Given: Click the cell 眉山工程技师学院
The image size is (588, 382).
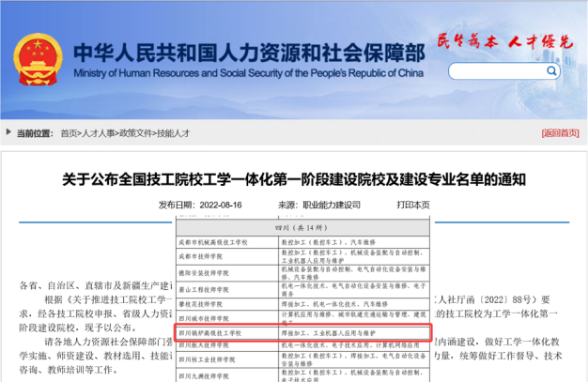Looking at the screenshot, I should click(x=227, y=289).
